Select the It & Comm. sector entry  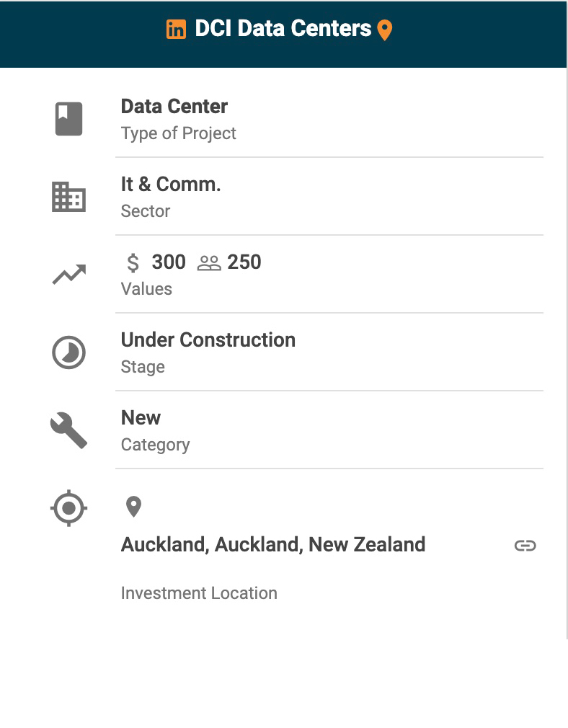coord(171,185)
